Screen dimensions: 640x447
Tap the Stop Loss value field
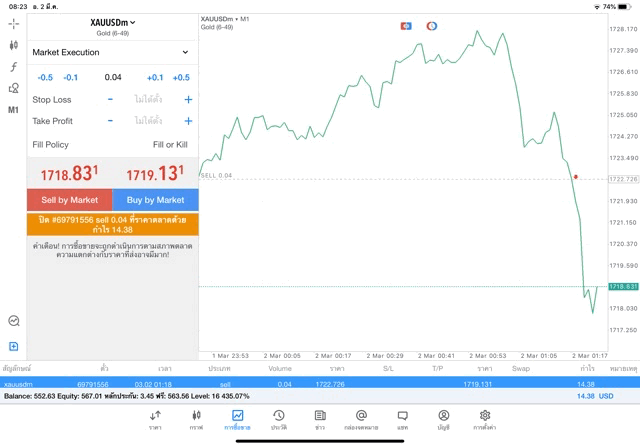coord(149,99)
